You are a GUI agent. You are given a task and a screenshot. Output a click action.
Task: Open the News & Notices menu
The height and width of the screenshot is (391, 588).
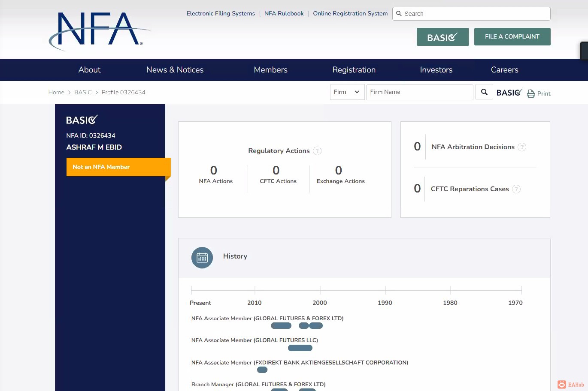point(175,70)
